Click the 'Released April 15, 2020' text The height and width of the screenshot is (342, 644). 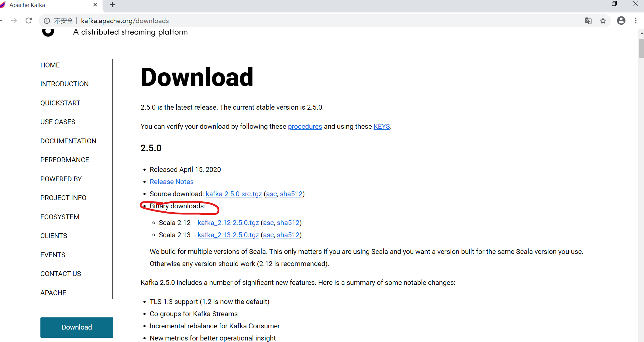pyautogui.click(x=185, y=169)
